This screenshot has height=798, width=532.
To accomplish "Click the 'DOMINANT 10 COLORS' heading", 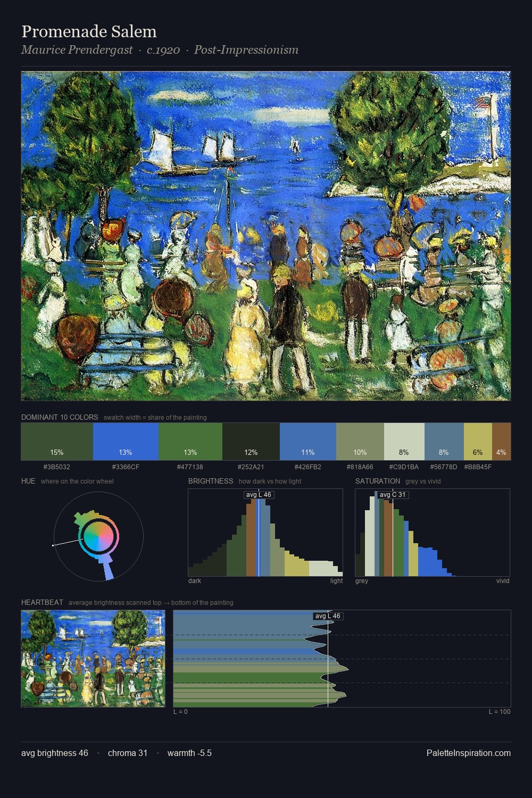I will click(60, 417).
